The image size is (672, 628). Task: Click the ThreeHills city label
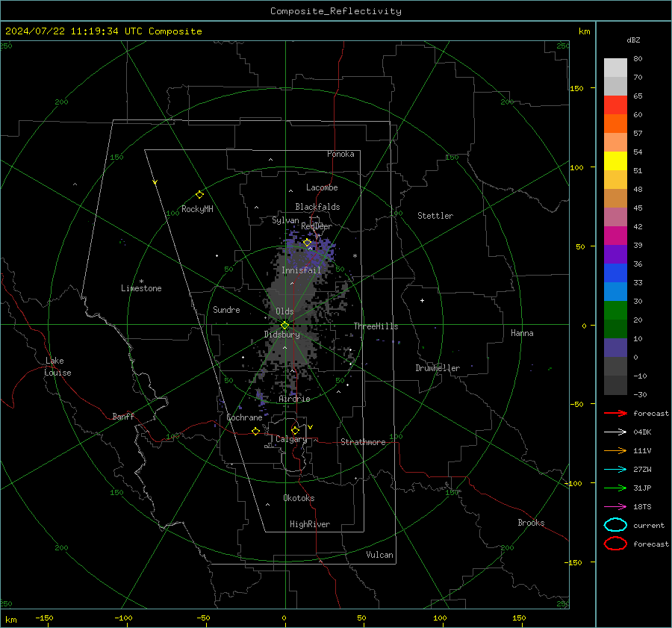[376, 326]
